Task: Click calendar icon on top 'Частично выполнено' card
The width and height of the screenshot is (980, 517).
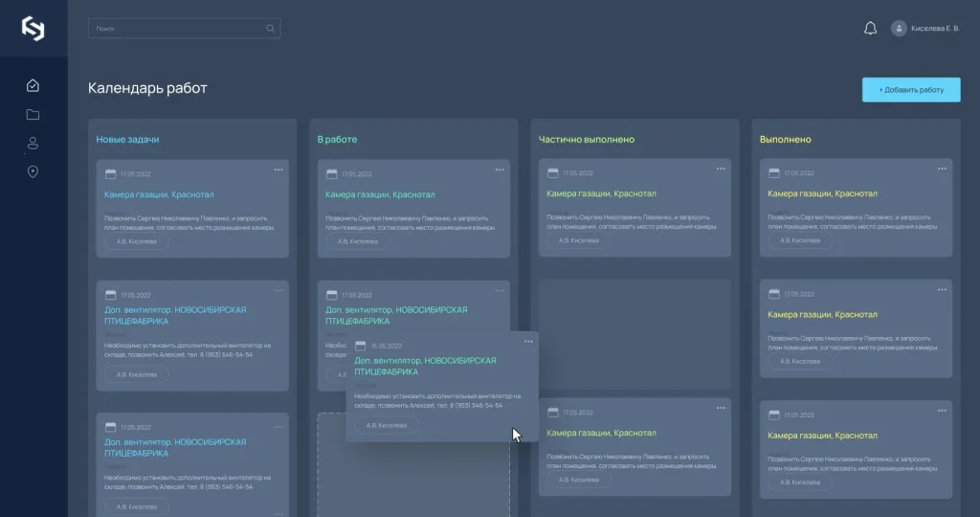Action: [552, 173]
